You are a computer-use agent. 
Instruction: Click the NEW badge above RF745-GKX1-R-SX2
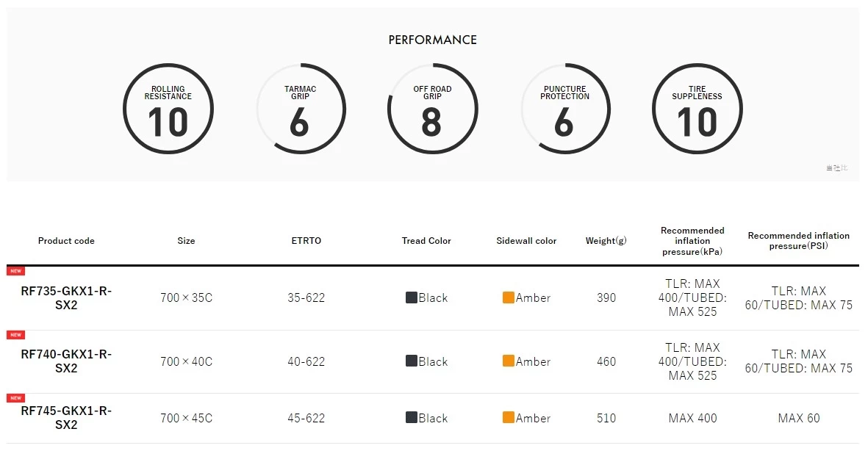15,398
